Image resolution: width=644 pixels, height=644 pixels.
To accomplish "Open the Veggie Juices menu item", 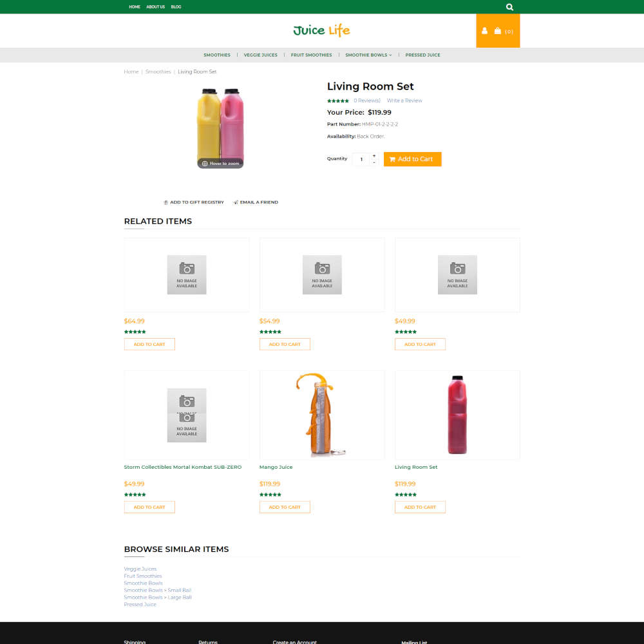I will click(x=260, y=55).
